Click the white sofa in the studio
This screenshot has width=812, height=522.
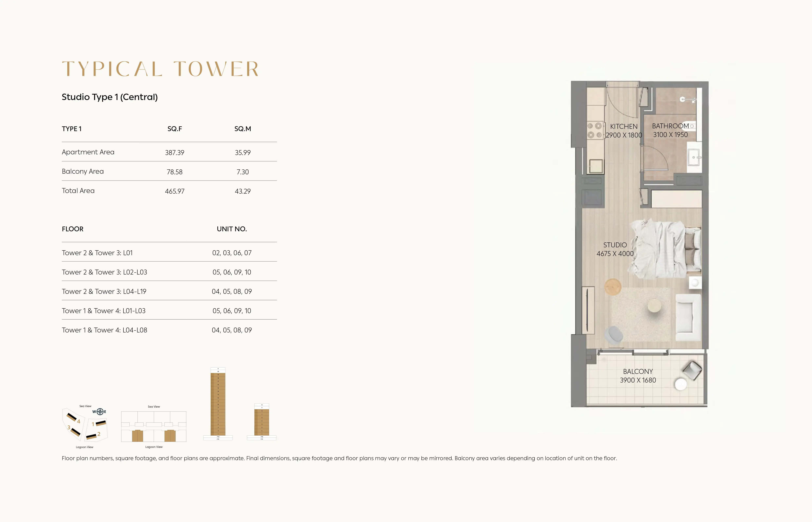pos(688,317)
